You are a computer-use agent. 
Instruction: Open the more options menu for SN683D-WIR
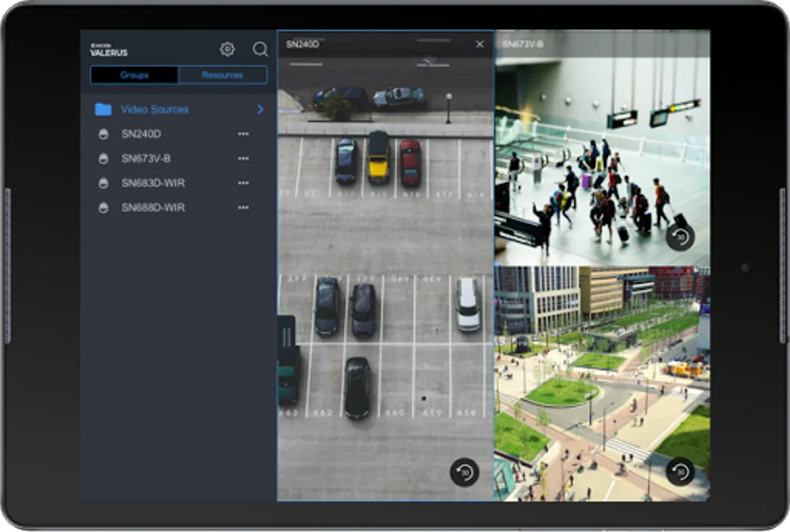tap(243, 183)
